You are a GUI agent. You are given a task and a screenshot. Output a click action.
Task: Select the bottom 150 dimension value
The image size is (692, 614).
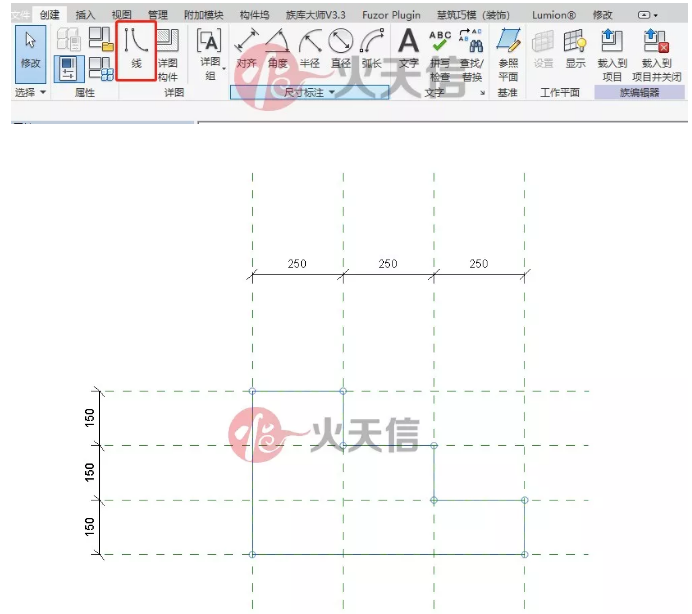point(90,527)
